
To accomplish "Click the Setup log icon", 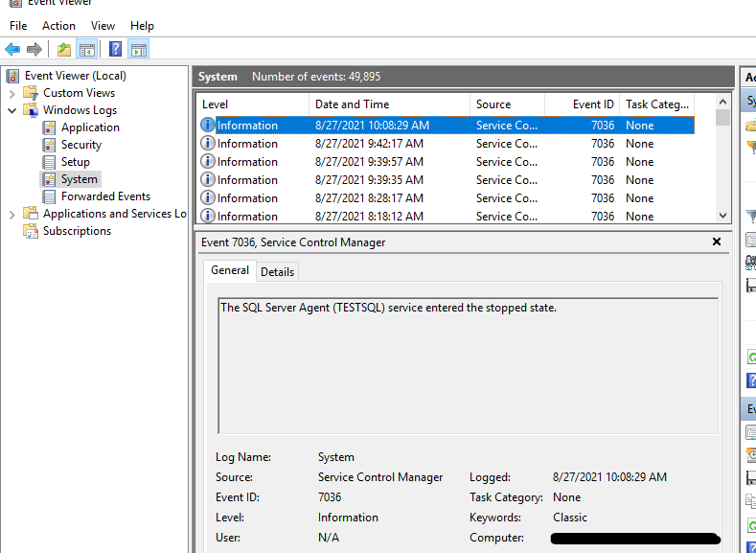I will [49, 162].
